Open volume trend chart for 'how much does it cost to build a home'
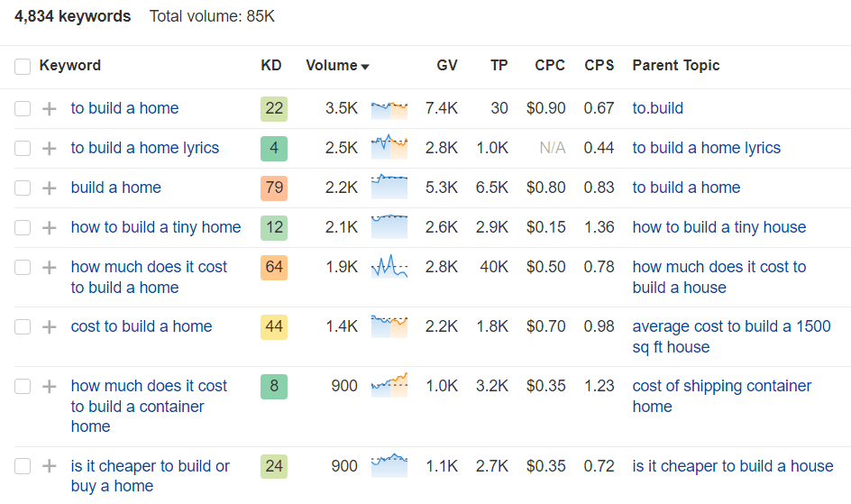The height and width of the screenshot is (504, 851). pyautogui.click(x=389, y=267)
